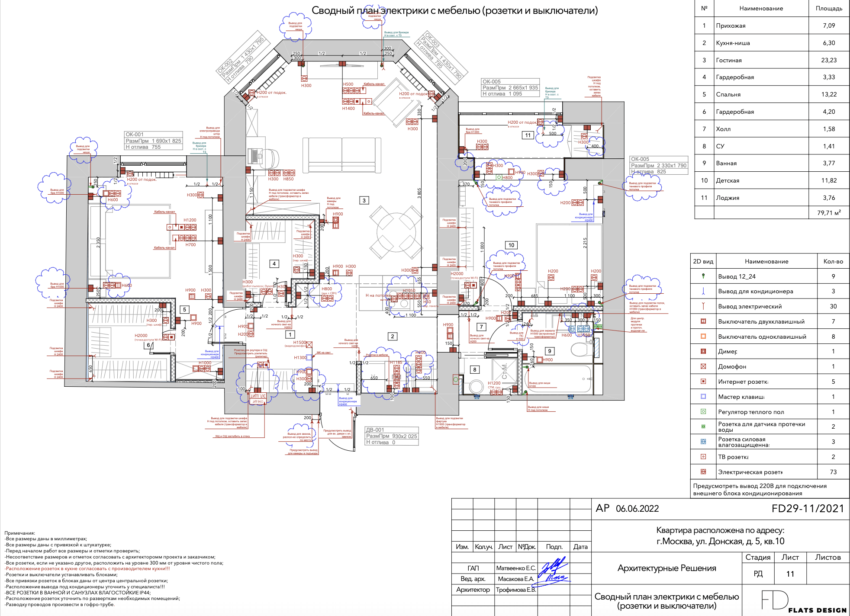This screenshot has height=616, width=850.
Task: Select the area value '23,23'
Action: [x=829, y=60]
